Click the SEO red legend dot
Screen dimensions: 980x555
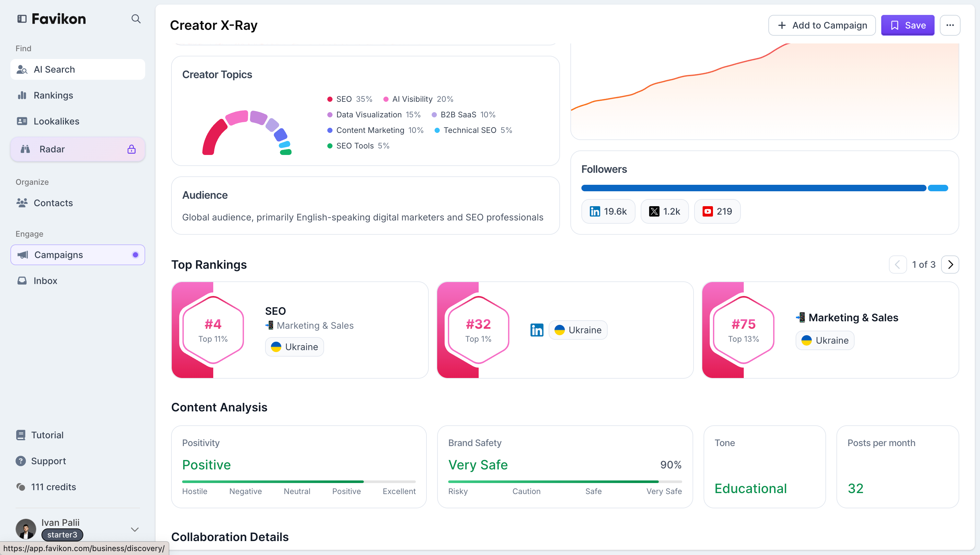pos(330,99)
